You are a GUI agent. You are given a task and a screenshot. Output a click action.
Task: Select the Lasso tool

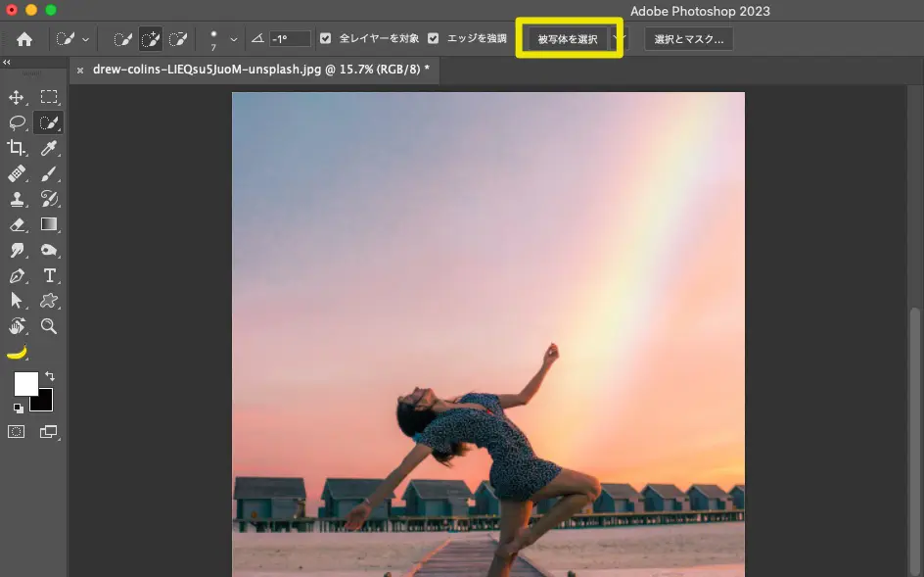coord(15,122)
